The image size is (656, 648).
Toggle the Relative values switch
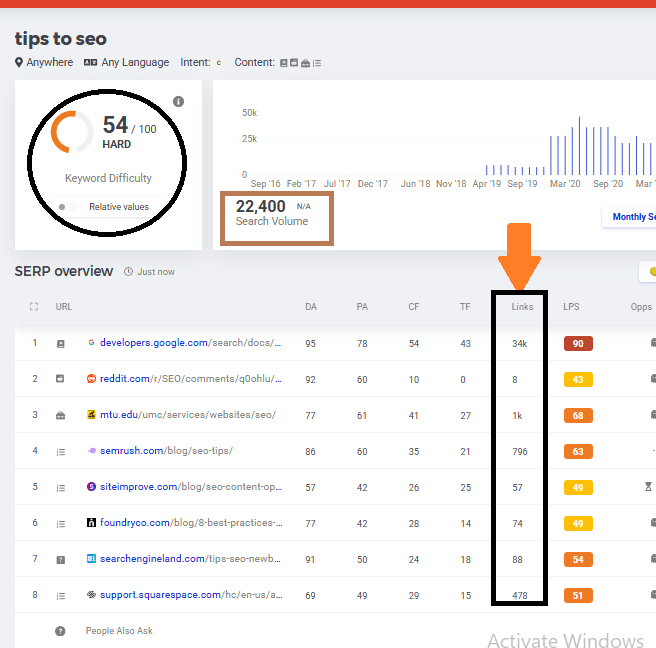click(68, 207)
